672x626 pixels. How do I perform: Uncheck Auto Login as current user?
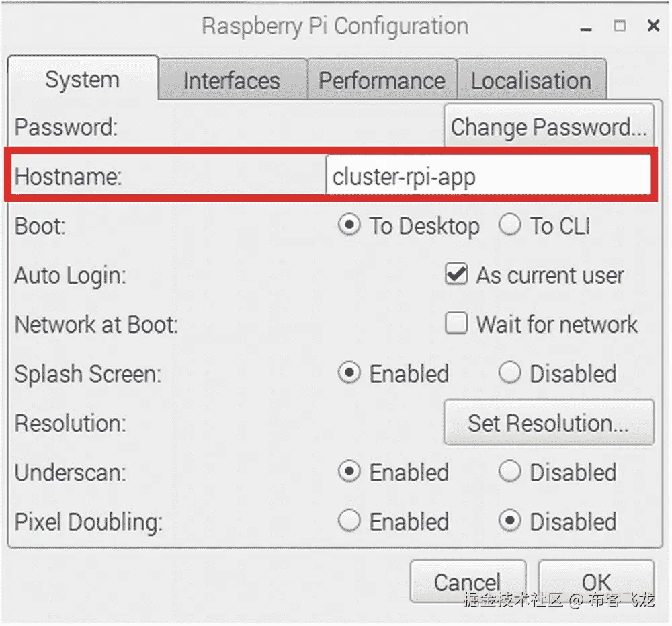tap(456, 275)
